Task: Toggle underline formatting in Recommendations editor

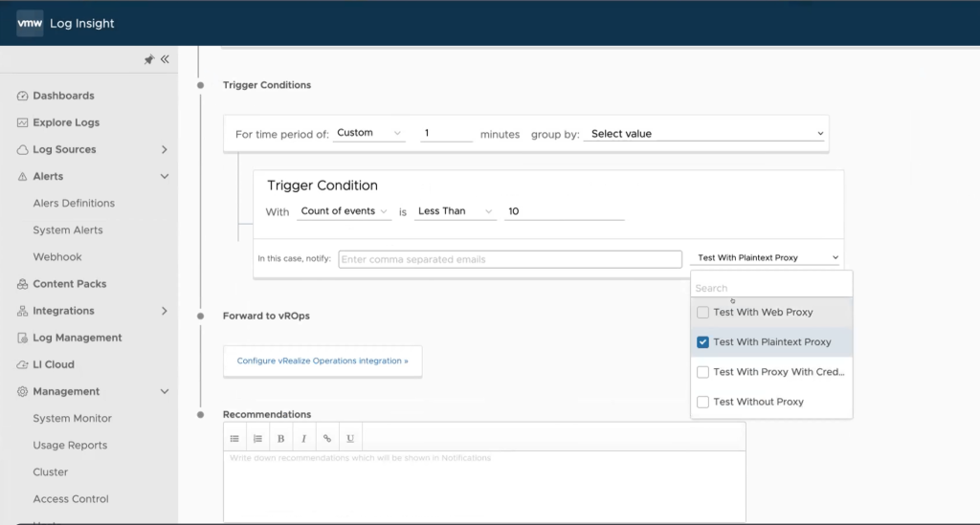Action: pyautogui.click(x=350, y=438)
